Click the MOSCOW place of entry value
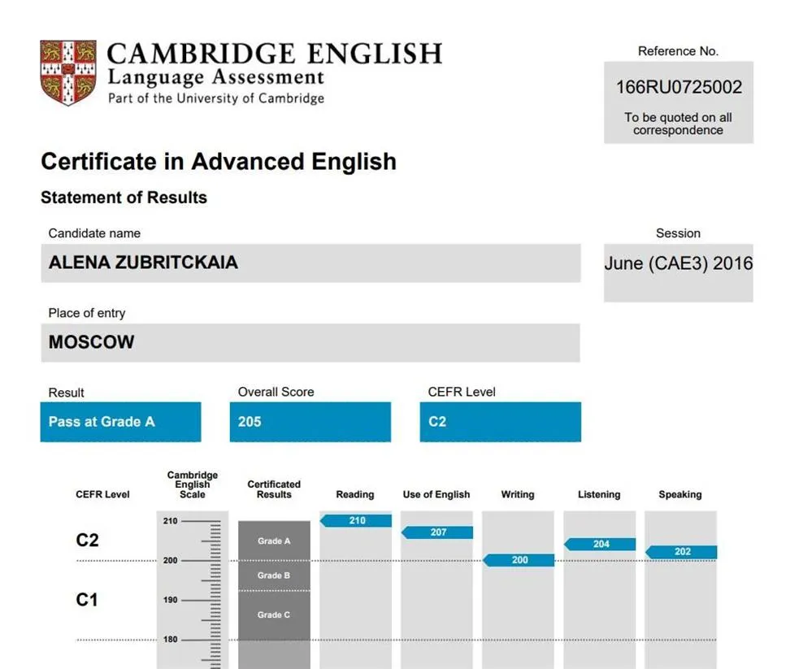The height and width of the screenshot is (669, 812). [x=91, y=342]
